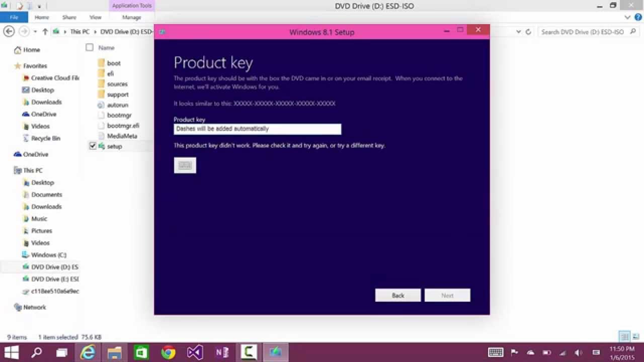Image resolution: width=644 pixels, height=362 pixels.
Task: Switch to the Home ribbon tab
Action: pos(42,17)
